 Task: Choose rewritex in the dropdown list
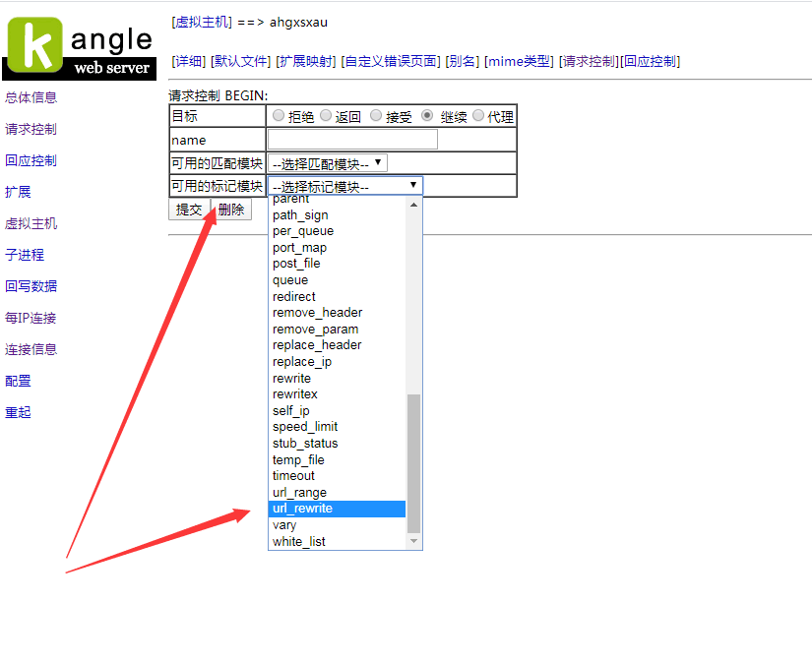click(294, 394)
